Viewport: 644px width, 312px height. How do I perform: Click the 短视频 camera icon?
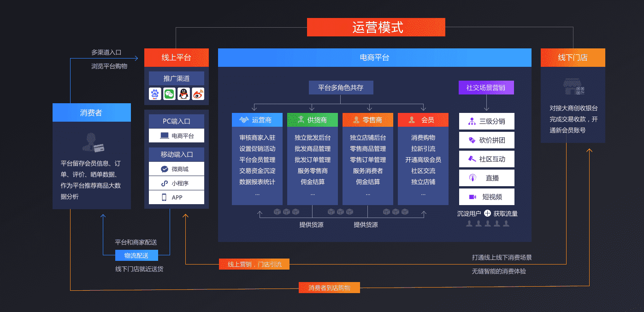(x=473, y=197)
